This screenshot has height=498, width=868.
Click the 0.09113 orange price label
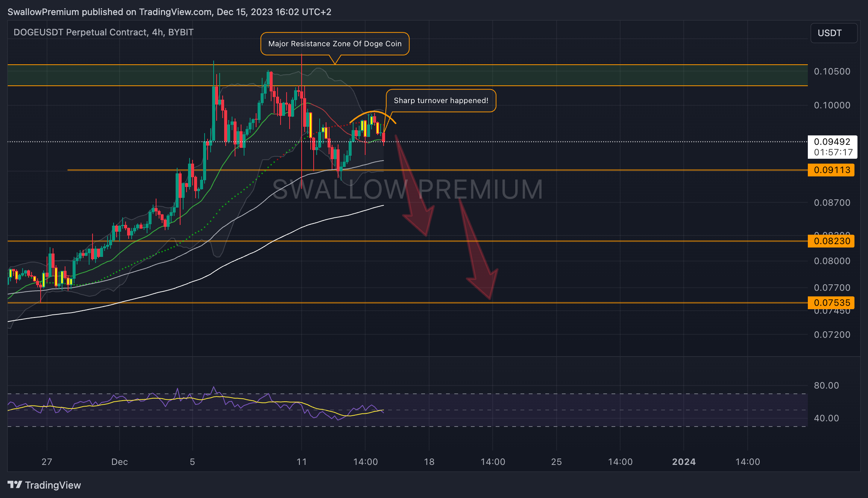831,170
